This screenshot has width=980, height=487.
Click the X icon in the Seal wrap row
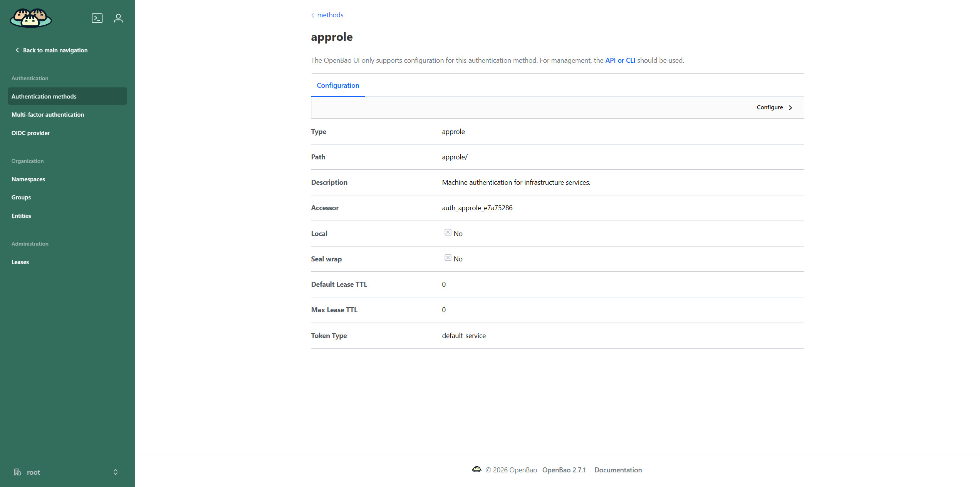448,258
